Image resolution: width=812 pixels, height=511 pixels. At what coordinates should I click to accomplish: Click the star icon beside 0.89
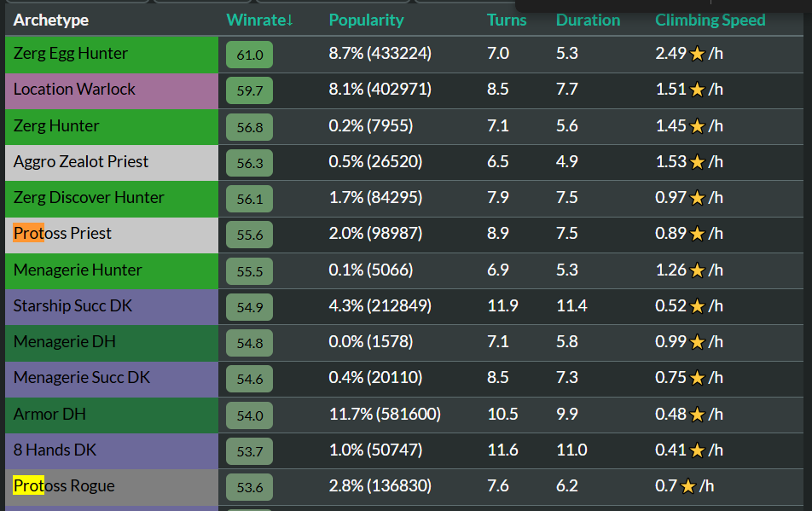coord(698,234)
